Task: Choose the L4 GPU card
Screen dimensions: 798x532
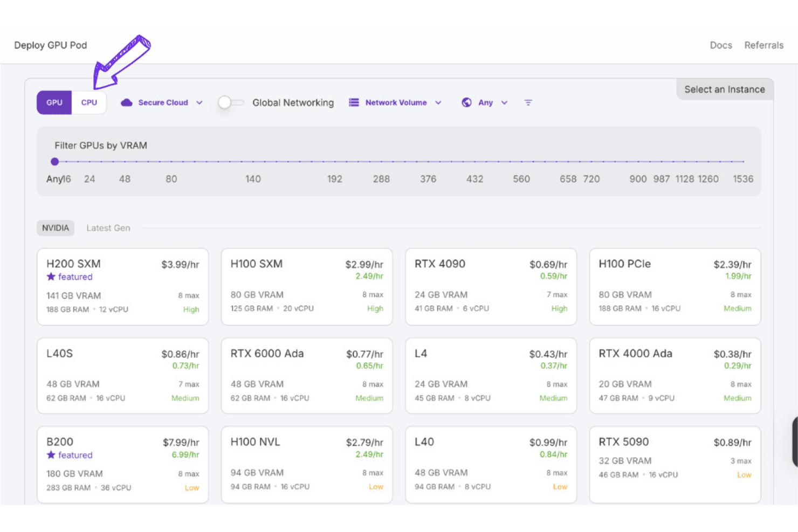Action: [491, 376]
